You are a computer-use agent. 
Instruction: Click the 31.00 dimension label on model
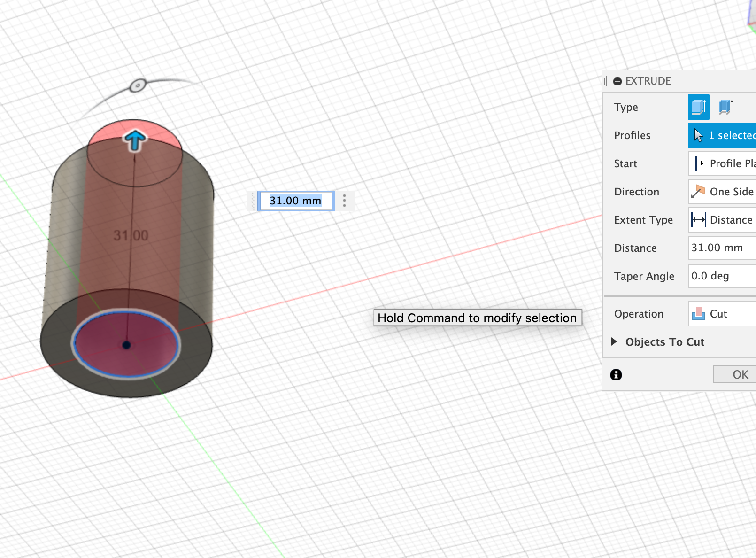(x=131, y=235)
